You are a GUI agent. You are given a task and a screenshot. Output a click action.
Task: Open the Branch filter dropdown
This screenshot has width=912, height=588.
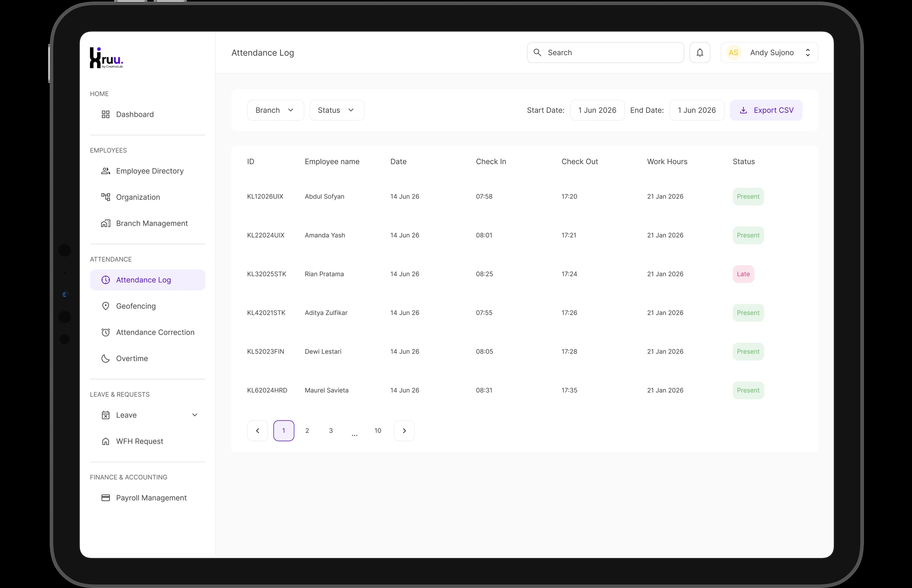pyautogui.click(x=275, y=110)
